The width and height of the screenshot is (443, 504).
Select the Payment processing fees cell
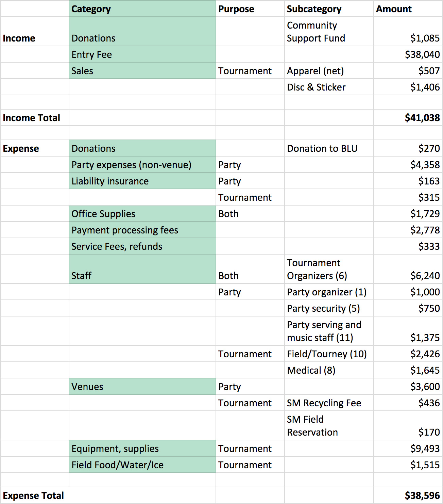tap(142, 230)
